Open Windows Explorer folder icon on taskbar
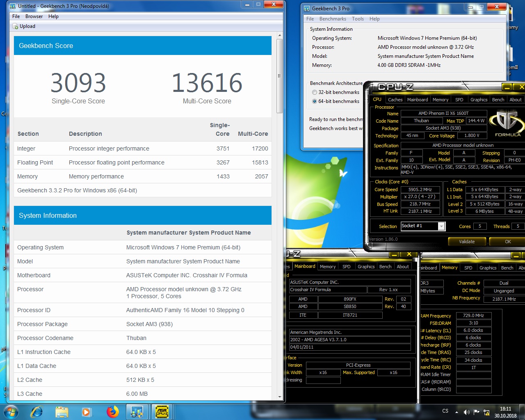The width and height of the screenshot is (525, 420). tap(62, 412)
